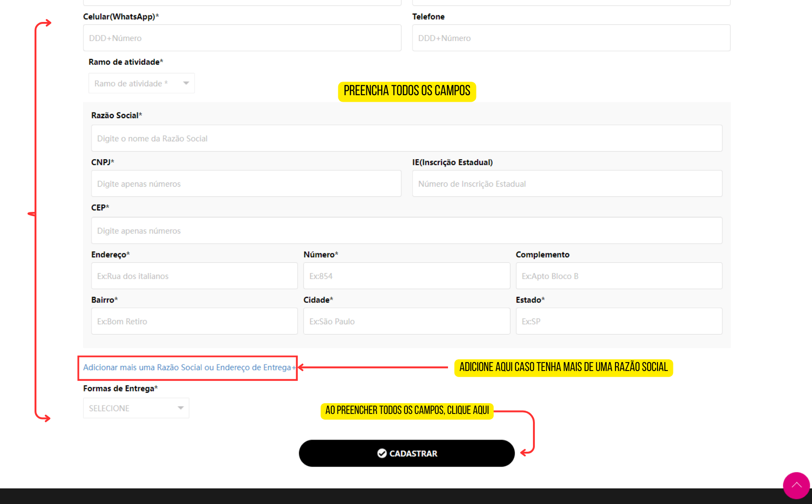
Task: Click into the Telefone input field
Action: point(571,38)
